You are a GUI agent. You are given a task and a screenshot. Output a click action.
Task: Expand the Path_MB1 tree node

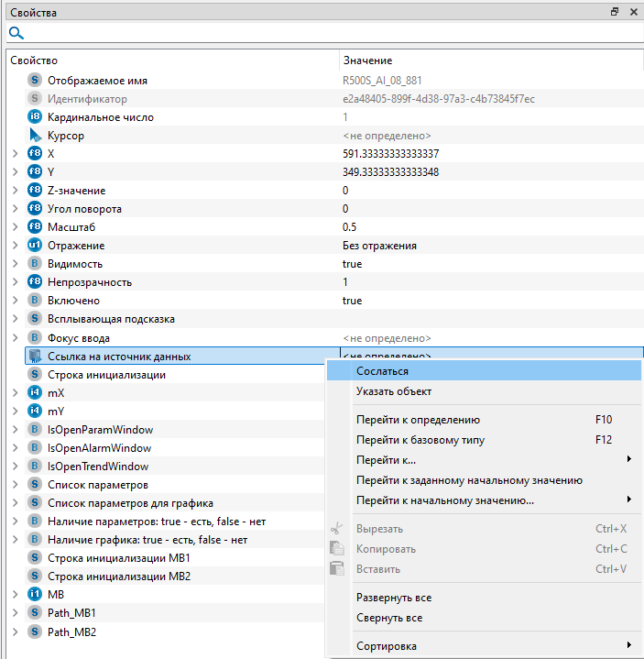[x=15, y=613]
